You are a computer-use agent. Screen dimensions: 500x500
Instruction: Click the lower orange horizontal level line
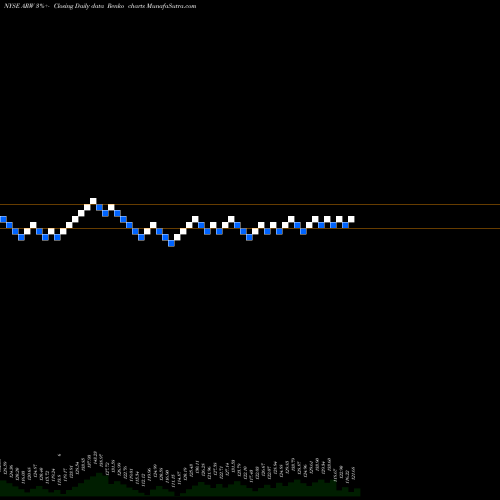(250, 228)
